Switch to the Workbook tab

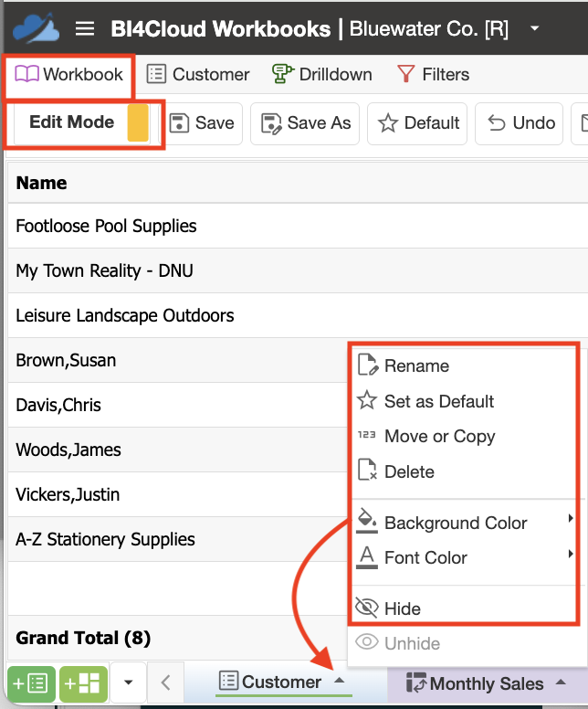click(x=68, y=74)
